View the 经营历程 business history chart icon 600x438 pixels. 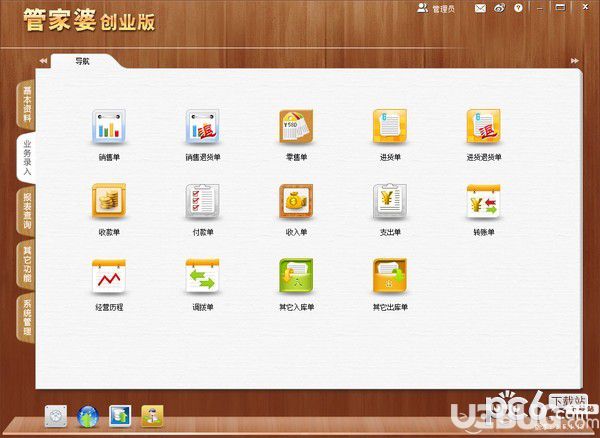click(108, 277)
